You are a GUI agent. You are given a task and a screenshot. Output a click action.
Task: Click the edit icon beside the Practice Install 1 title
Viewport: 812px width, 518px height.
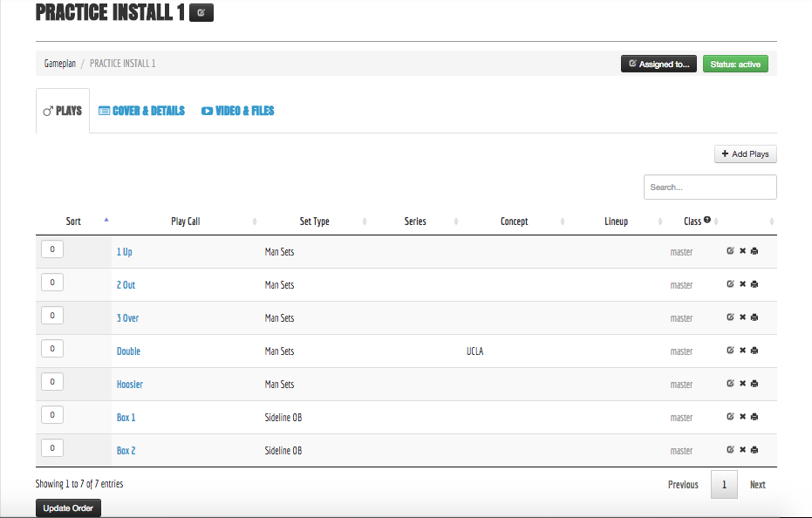coord(201,13)
